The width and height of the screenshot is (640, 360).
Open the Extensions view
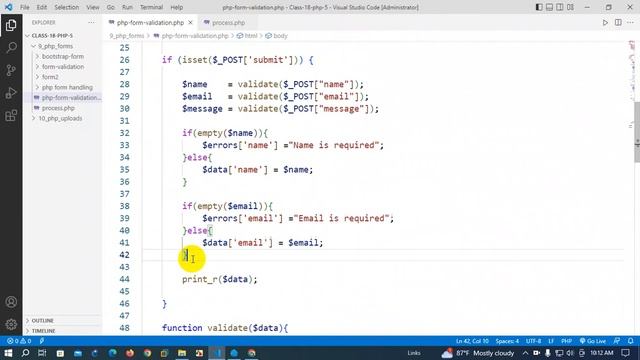pyautogui.click(x=11, y=116)
